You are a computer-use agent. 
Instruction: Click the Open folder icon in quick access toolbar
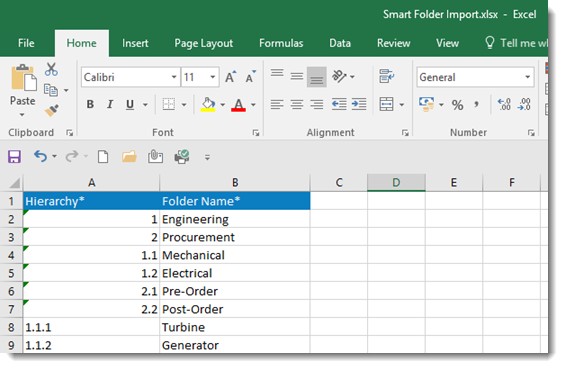point(129,157)
